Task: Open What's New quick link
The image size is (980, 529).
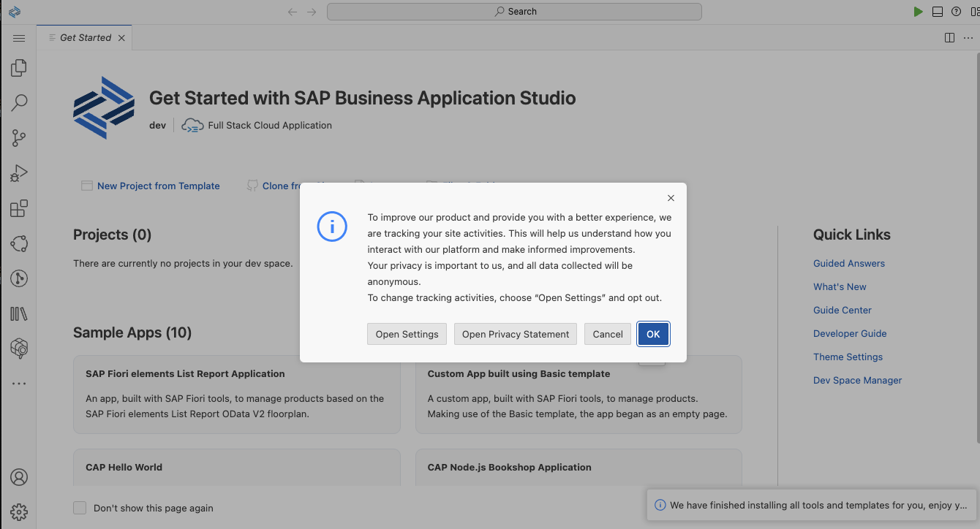Action: (840, 286)
